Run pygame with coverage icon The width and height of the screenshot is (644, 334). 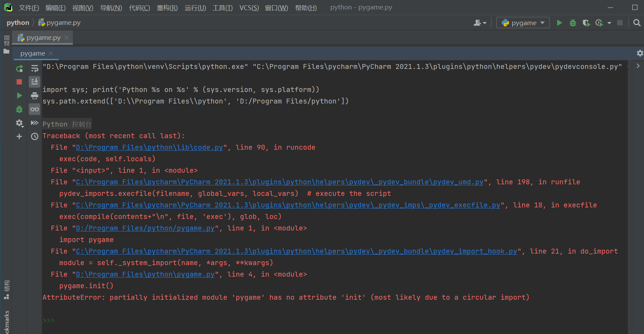pos(586,23)
